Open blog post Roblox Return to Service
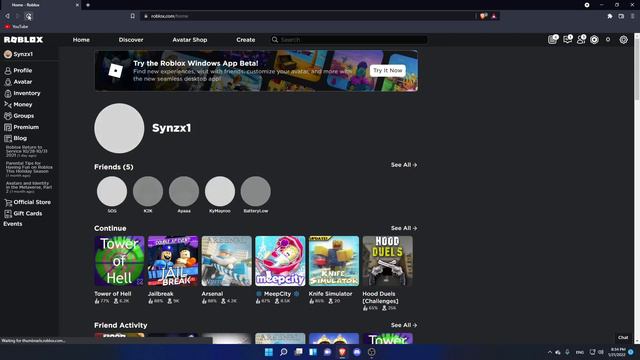The width and height of the screenshot is (640, 360). (27, 151)
